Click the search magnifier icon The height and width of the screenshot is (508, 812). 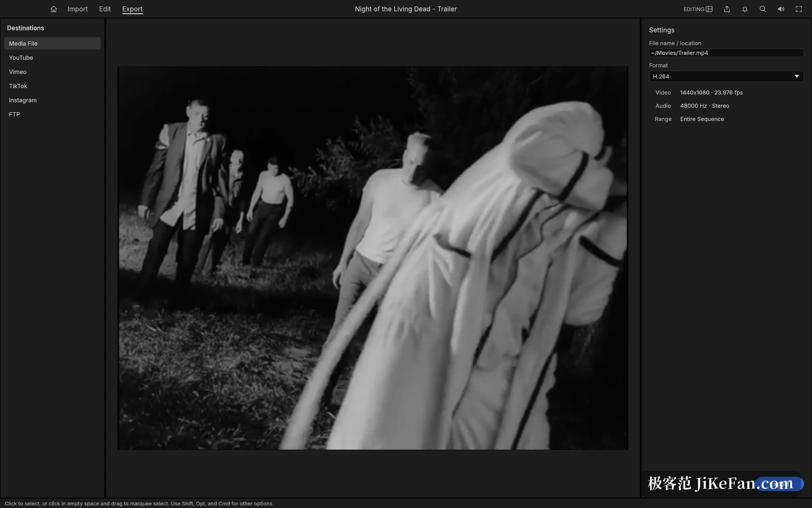(x=763, y=9)
